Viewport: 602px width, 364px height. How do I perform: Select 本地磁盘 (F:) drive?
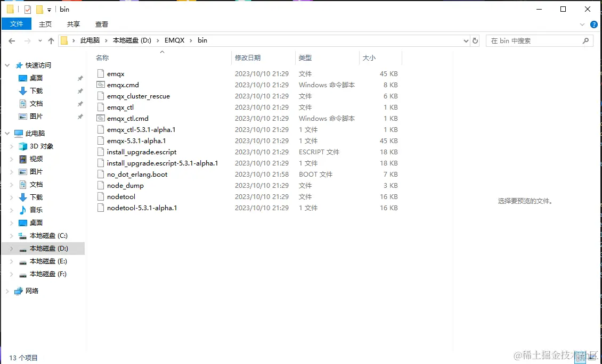(x=48, y=274)
